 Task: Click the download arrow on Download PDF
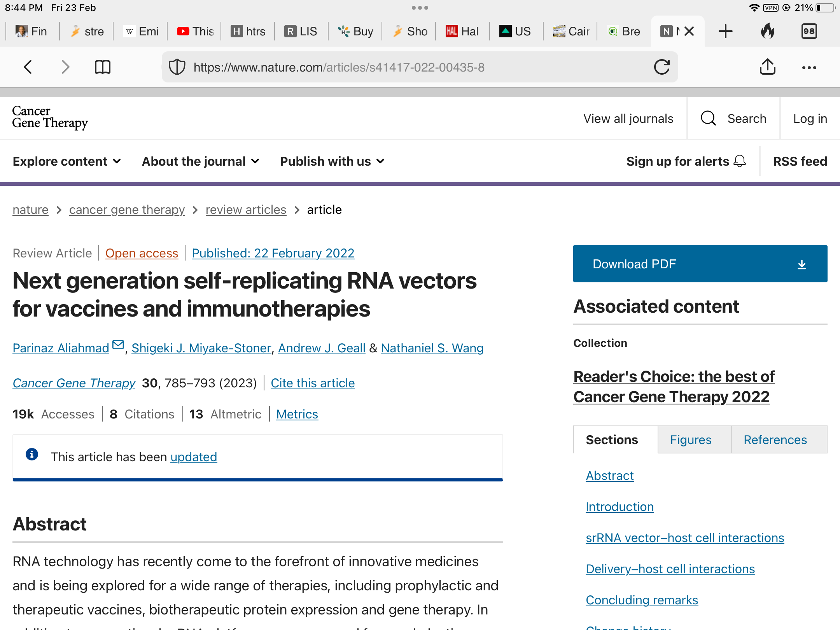coord(802,264)
